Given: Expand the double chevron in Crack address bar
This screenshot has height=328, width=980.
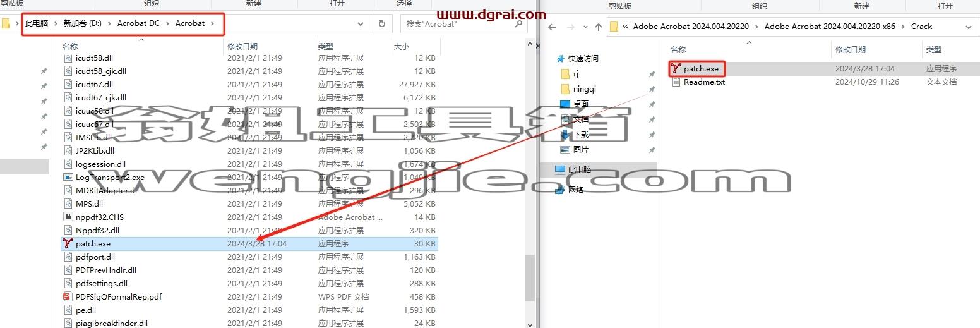Looking at the screenshot, I should [x=625, y=27].
